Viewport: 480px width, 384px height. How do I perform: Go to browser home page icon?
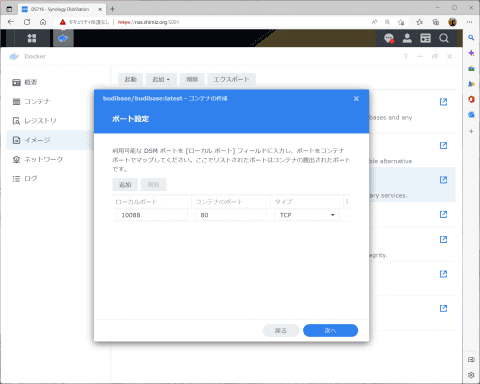(x=43, y=22)
